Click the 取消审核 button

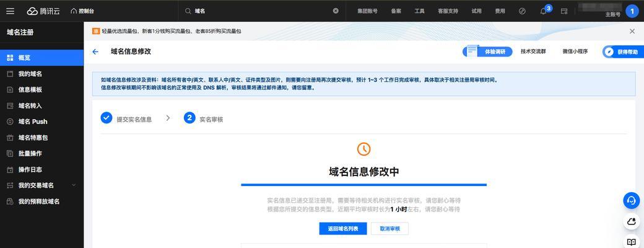(389, 229)
